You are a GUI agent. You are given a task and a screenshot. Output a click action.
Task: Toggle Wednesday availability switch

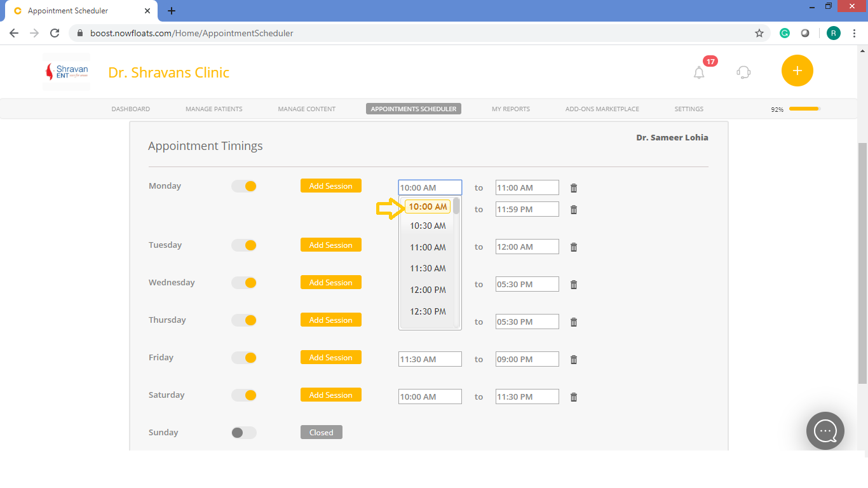pos(244,283)
